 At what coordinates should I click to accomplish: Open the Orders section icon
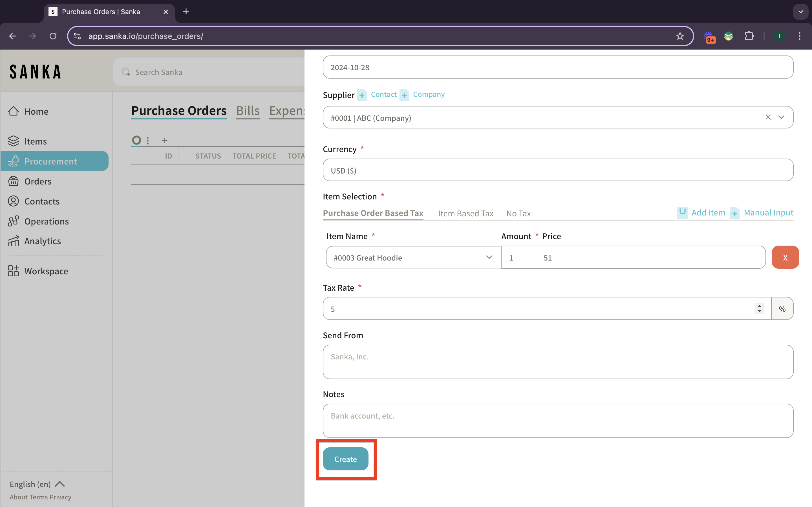tap(14, 181)
